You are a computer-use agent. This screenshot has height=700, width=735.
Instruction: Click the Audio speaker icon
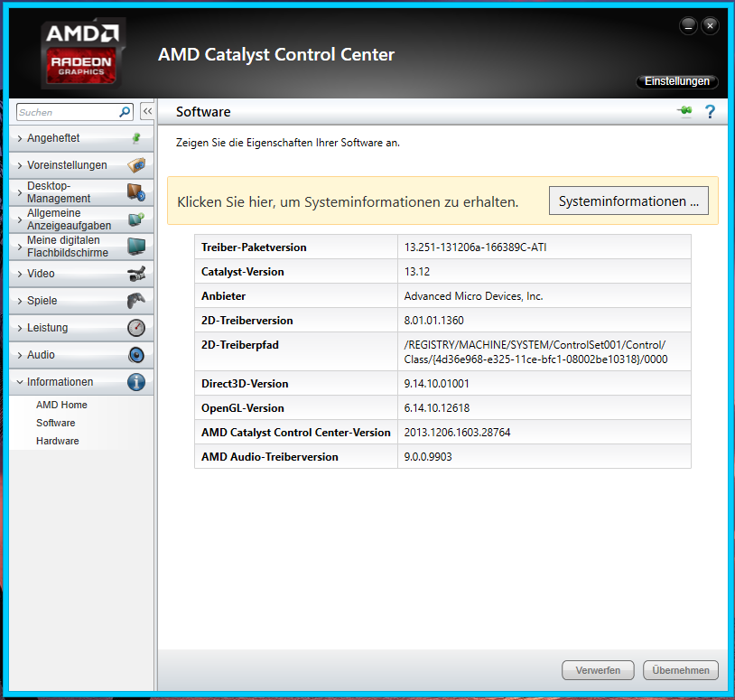[x=136, y=355]
